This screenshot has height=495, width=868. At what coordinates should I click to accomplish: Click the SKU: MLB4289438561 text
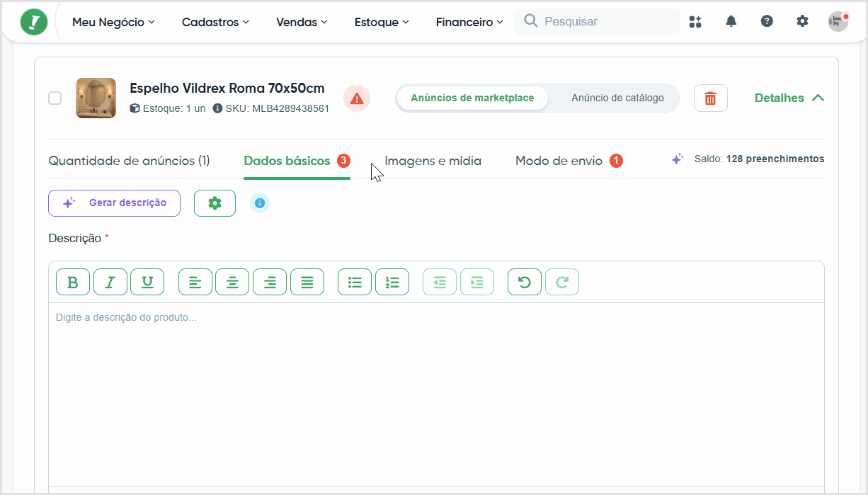tap(277, 108)
